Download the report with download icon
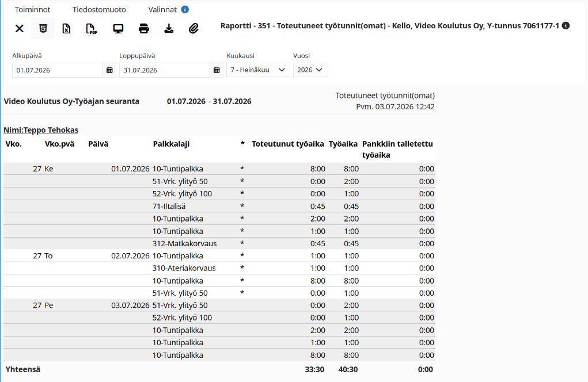The image size is (588, 382). 169,28
